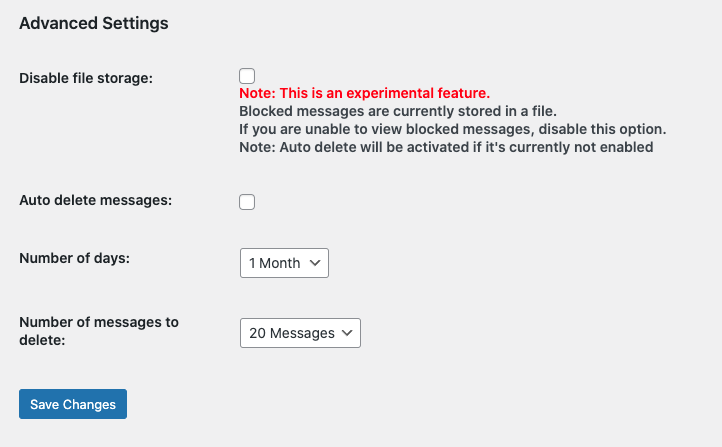This screenshot has width=722, height=447.
Task: Click the Number of messages to delete label
Action: click(99, 331)
